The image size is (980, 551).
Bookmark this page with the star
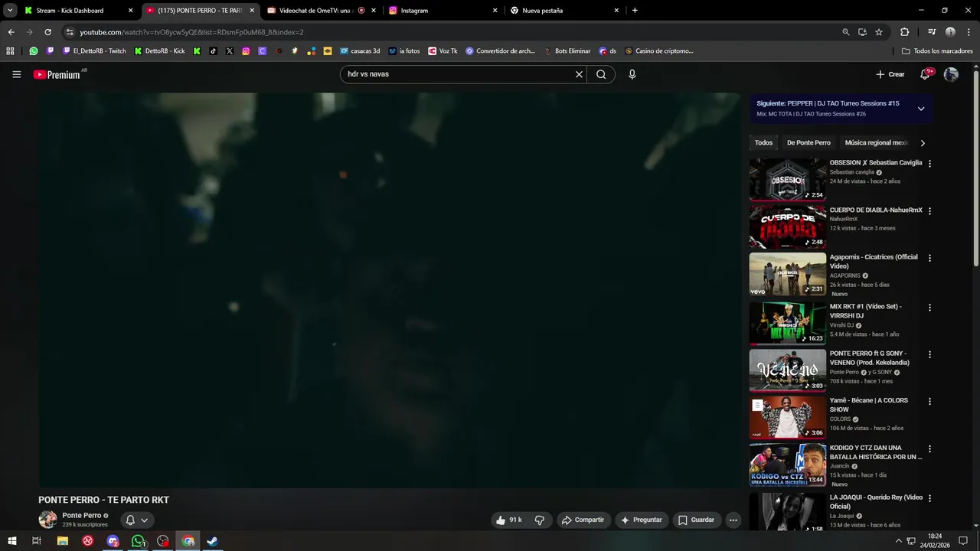click(879, 32)
